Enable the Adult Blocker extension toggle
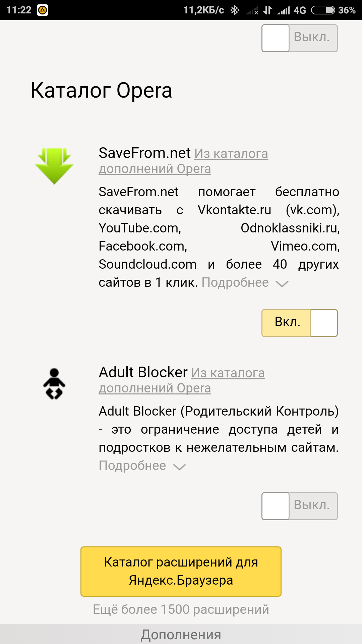Screen dimensions: 362x644 299,506
